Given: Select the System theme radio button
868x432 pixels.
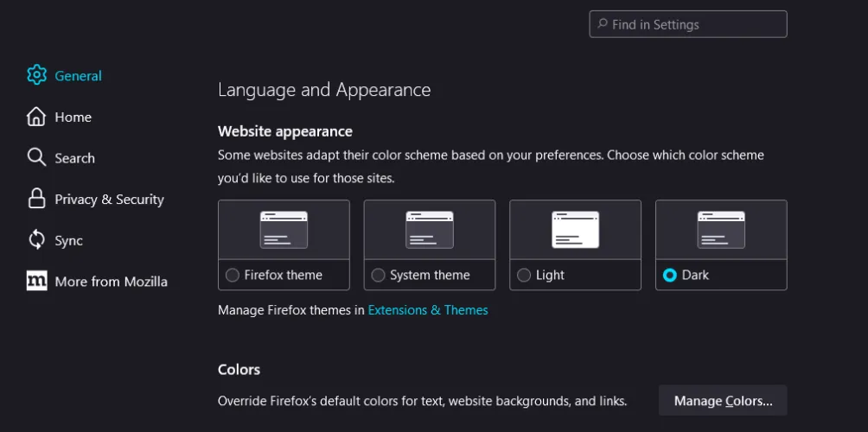Looking at the screenshot, I should pos(378,275).
